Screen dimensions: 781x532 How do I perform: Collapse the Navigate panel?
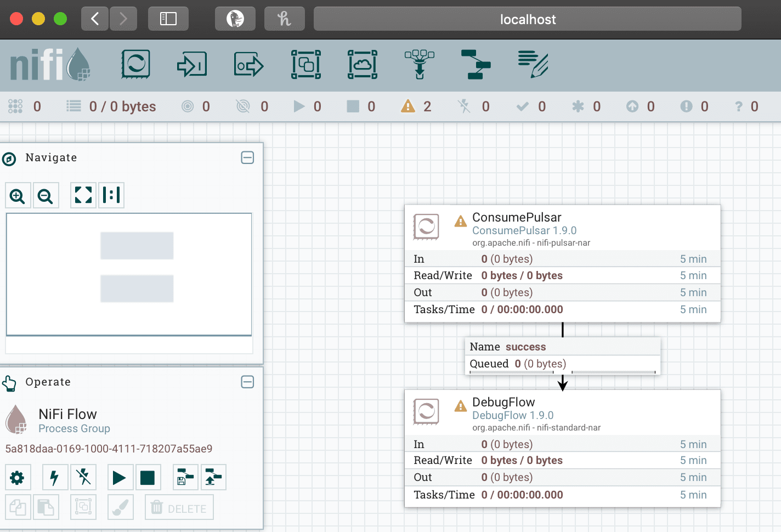click(247, 158)
